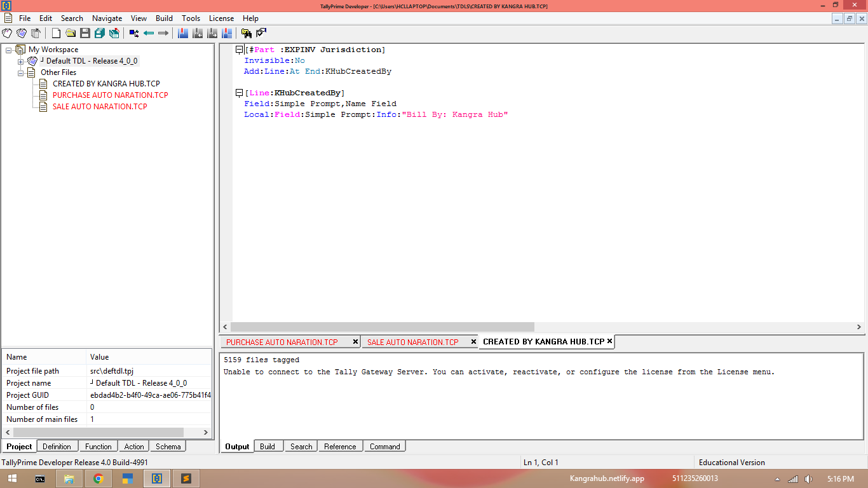
Task: Open Windows Start button
Action: (12, 478)
